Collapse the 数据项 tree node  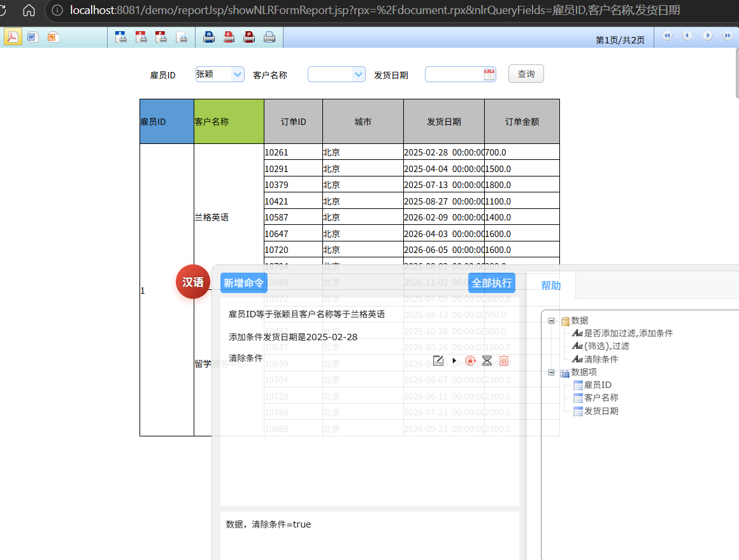pos(552,372)
